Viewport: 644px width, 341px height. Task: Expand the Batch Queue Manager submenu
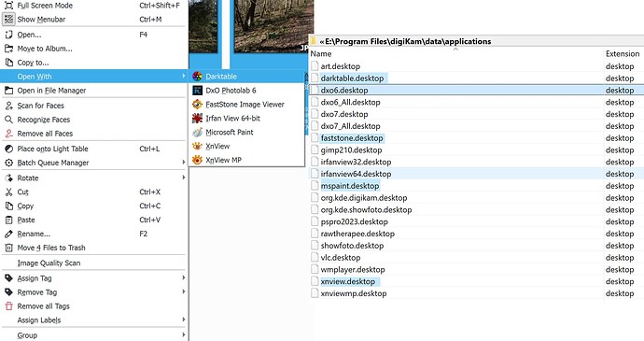[183, 163]
